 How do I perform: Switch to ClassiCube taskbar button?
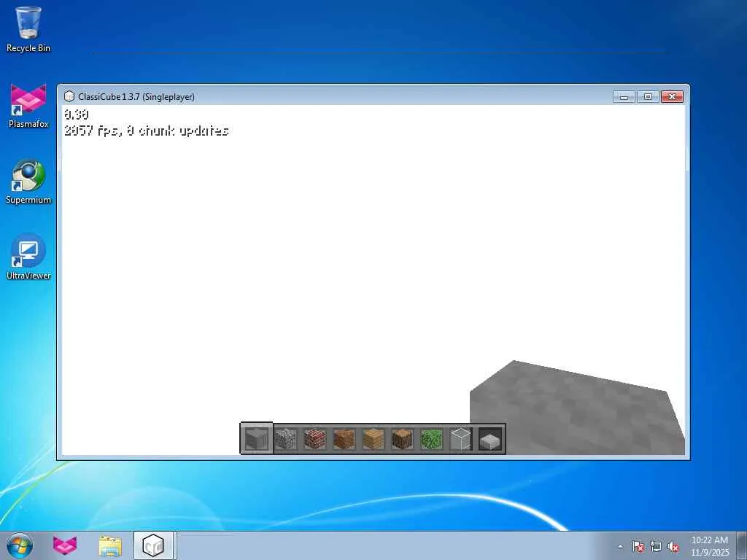[x=155, y=545]
